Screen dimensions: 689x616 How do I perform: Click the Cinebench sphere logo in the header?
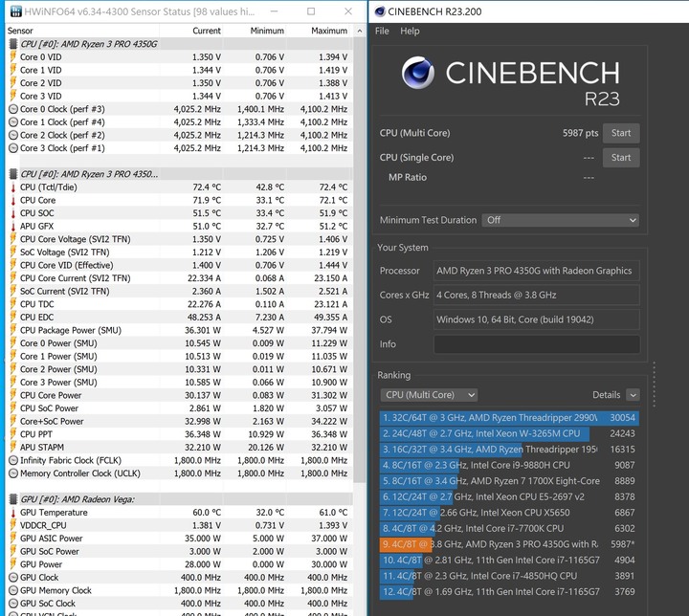(x=418, y=73)
